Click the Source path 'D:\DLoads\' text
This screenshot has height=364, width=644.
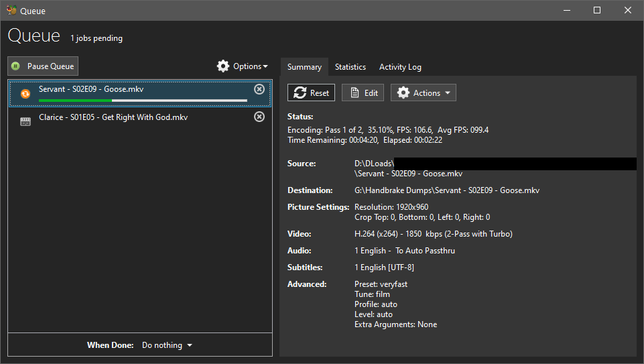click(374, 164)
